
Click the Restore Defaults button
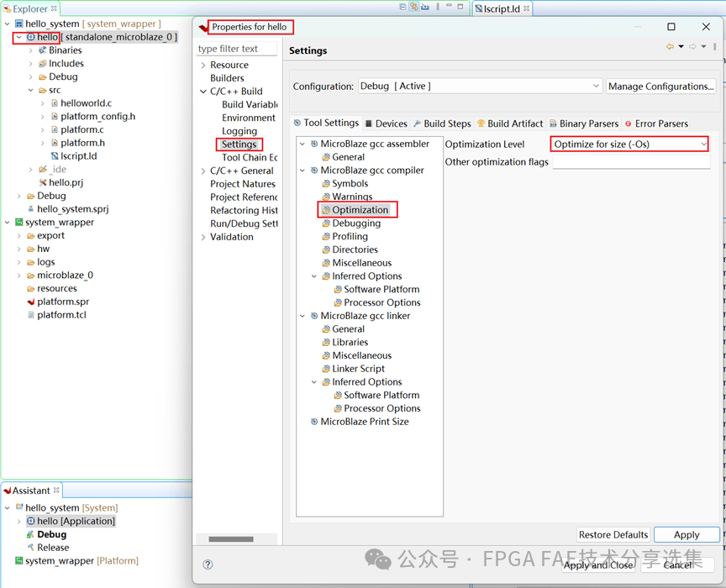pos(613,534)
